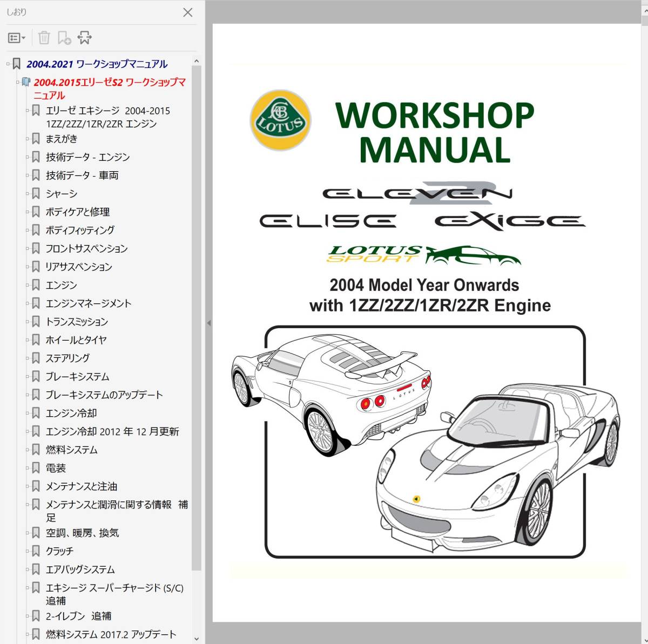Image resolution: width=648 pixels, height=644 pixels.
Task: Select the ステアリング bookmark
Action: pos(68,358)
